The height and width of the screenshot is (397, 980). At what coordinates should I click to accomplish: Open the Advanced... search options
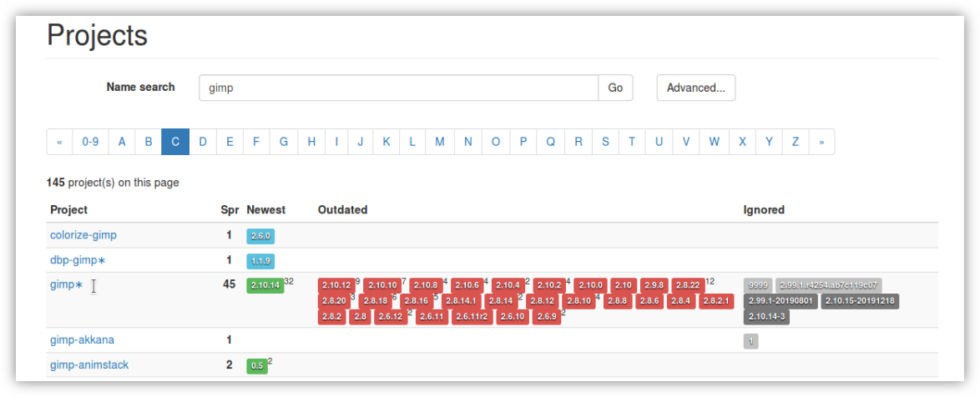coord(695,88)
